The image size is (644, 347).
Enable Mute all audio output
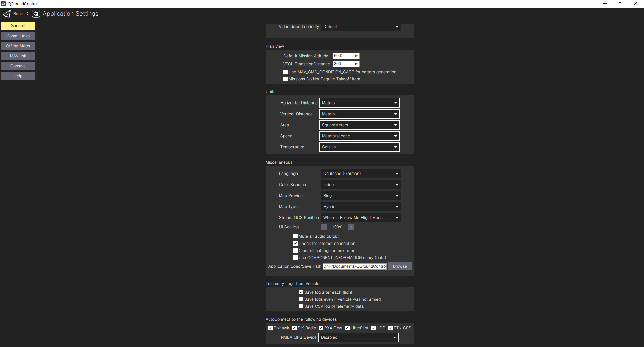tap(295, 236)
